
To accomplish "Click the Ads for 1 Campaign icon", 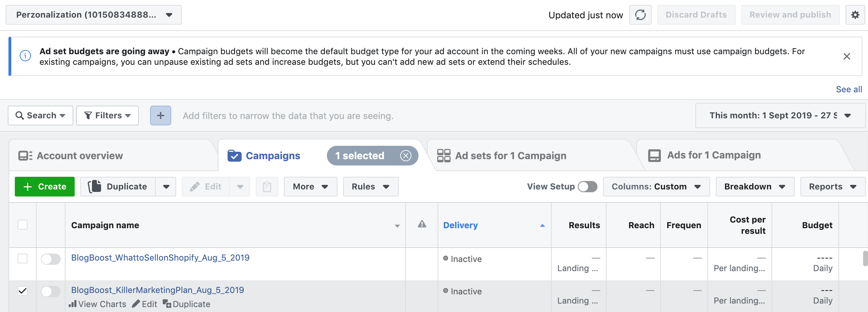I will pyautogui.click(x=654, y=156).
